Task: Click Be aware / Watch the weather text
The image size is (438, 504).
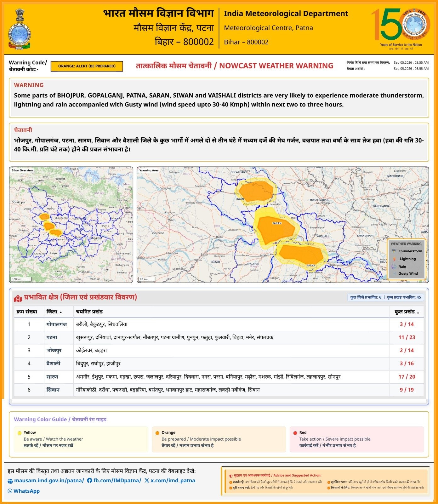Action: pyautogui.click(x=54, y=439)
